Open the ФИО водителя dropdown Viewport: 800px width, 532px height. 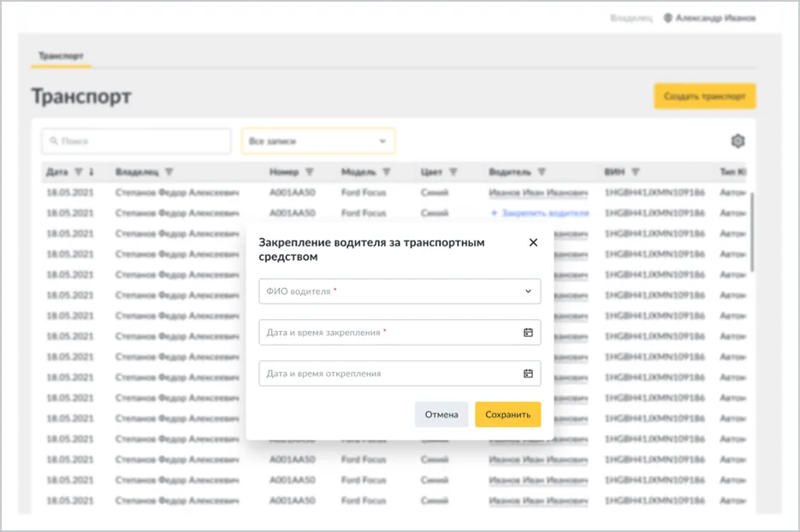[400, 292]
